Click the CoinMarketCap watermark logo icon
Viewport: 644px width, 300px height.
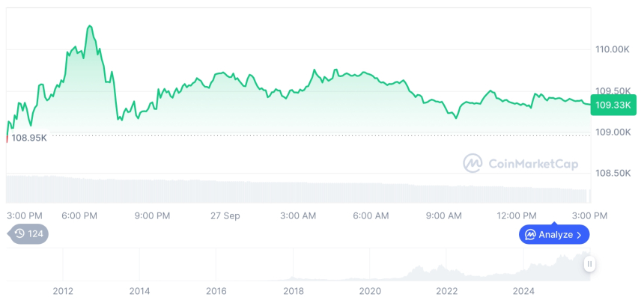point(473,163)
